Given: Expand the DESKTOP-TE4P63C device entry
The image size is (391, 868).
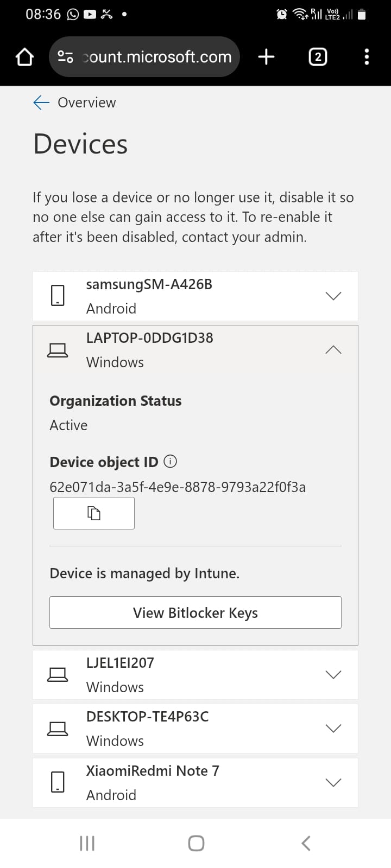Looking at the screenshot, I should (x=333, y=728).
